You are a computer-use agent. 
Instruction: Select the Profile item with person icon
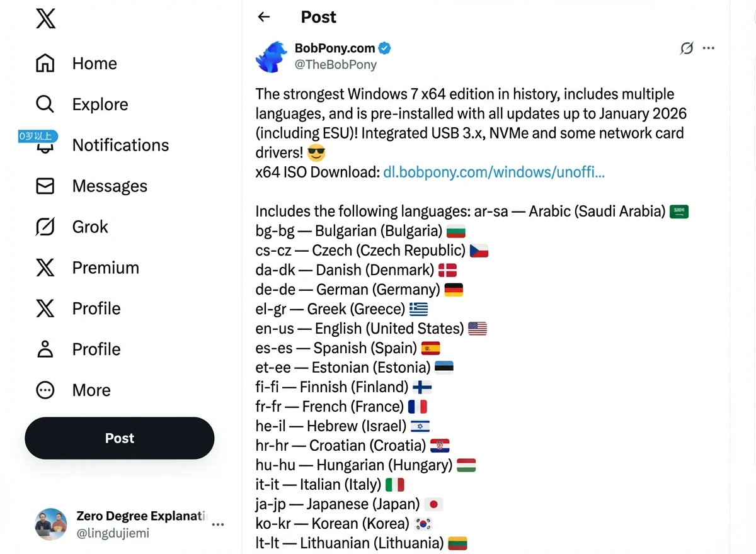click(x=45, y=349)
